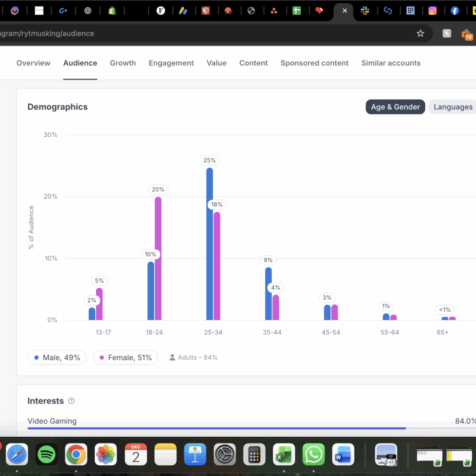
Task: Switch to the ChatGPT browser tab
Action: (x=87, y=11)
